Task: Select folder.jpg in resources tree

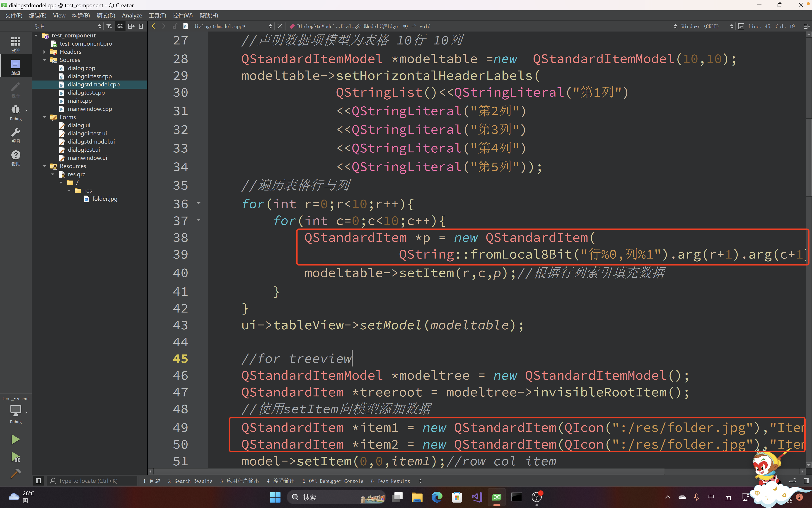Action: coord(105,199)
